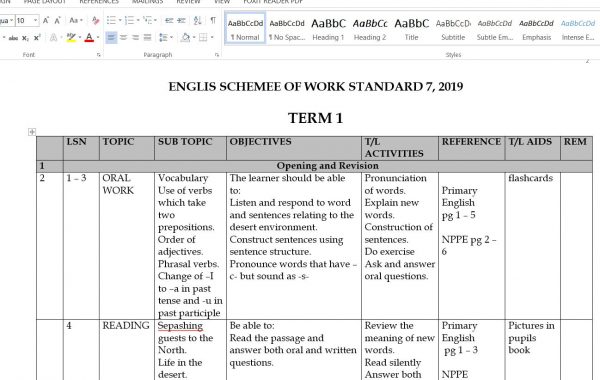Click the Shading paint bucket icon
Viewport: 600px width, 380px height.
tap(186, 38)
